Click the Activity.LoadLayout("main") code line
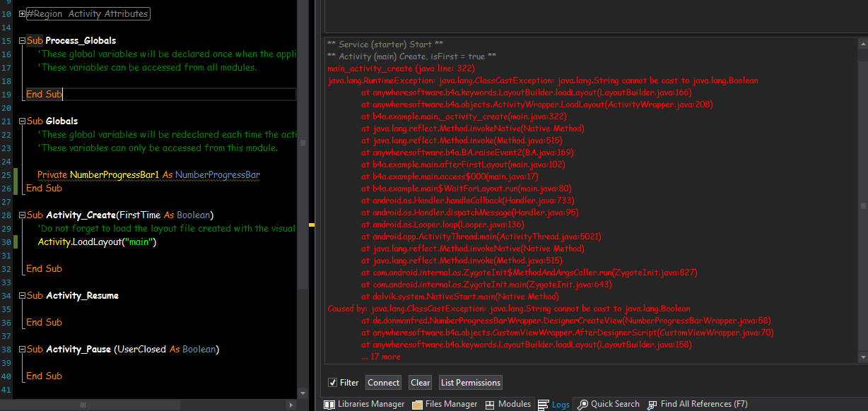The height and width of the screenshot is (411, 868). 97,242
